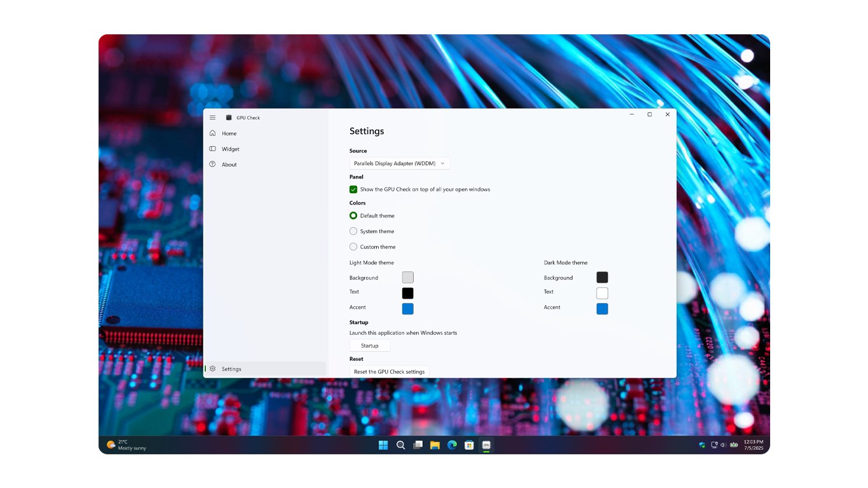Open the Microsoft Store icon

pyautogui.click(x=469, y=445)
